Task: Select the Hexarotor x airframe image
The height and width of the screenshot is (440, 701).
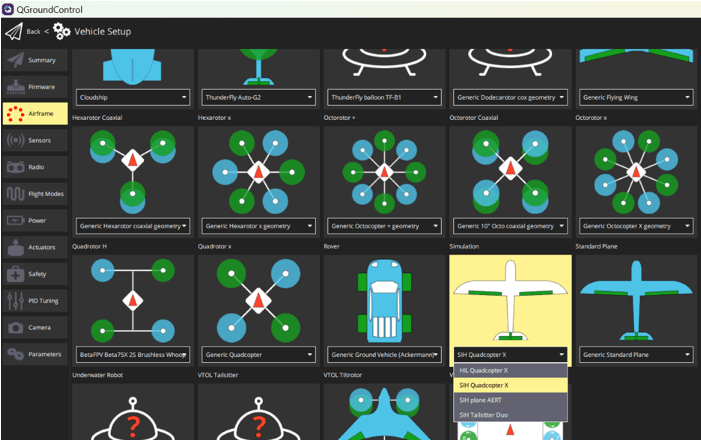Action: pos(258,172)
